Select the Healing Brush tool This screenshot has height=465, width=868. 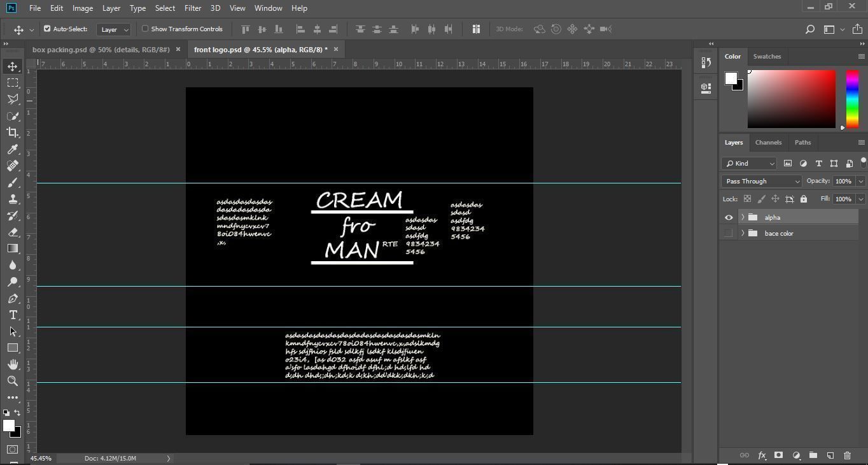tap(13, 166)
